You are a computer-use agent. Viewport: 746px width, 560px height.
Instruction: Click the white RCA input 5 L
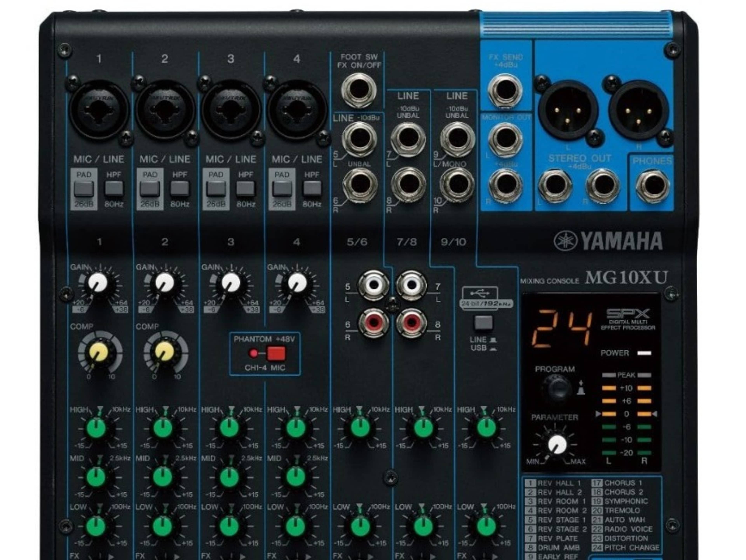[x=374, y=285]
